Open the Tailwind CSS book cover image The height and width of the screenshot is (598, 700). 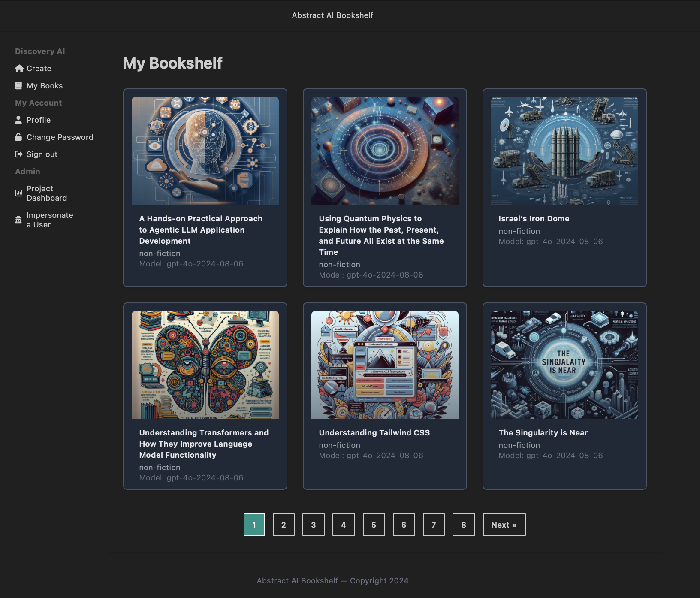385,365
